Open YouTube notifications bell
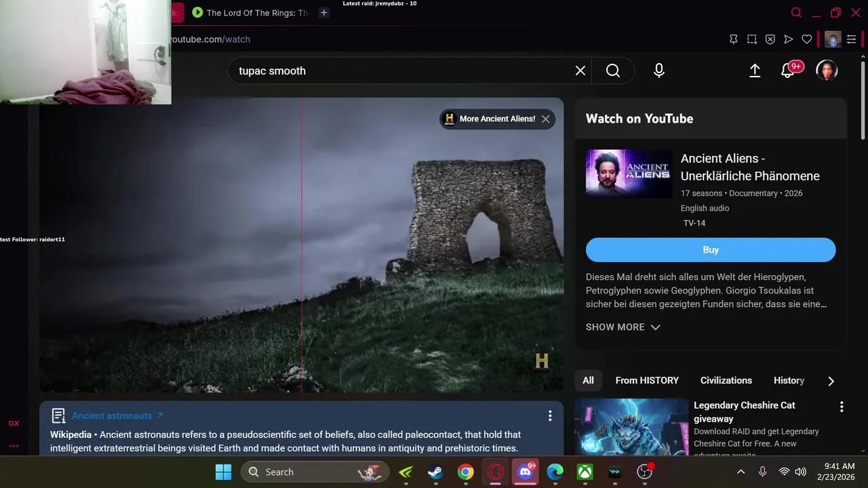This screenshot has height=488, width=868. pyautogui.click(x=788, y=70)
